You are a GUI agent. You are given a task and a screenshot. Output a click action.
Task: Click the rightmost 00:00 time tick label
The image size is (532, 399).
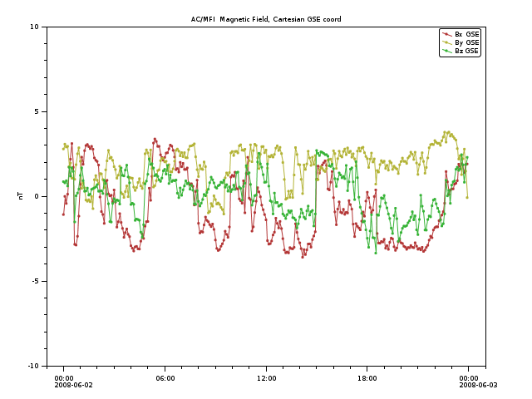point(469,378)
